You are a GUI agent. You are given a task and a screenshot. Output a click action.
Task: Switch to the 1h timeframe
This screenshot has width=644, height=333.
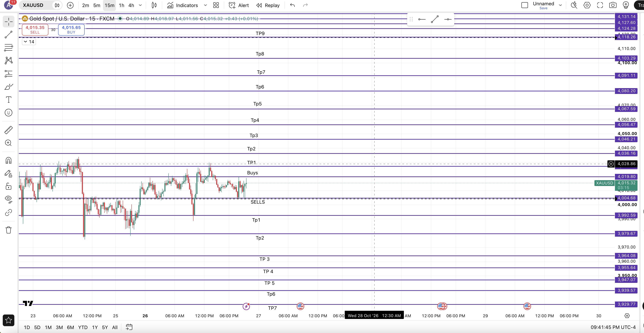click(122, 5)
